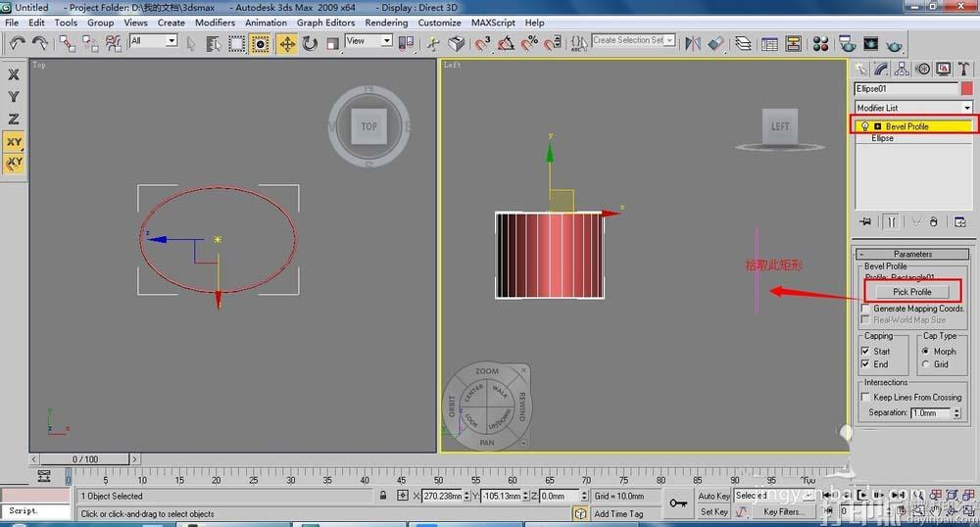Open the Rendering menu

386,23
